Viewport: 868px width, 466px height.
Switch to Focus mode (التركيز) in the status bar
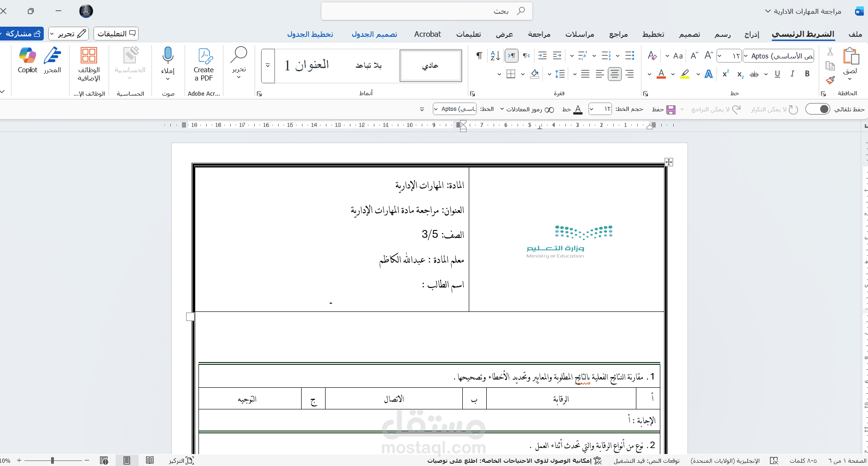pos(181,460)
